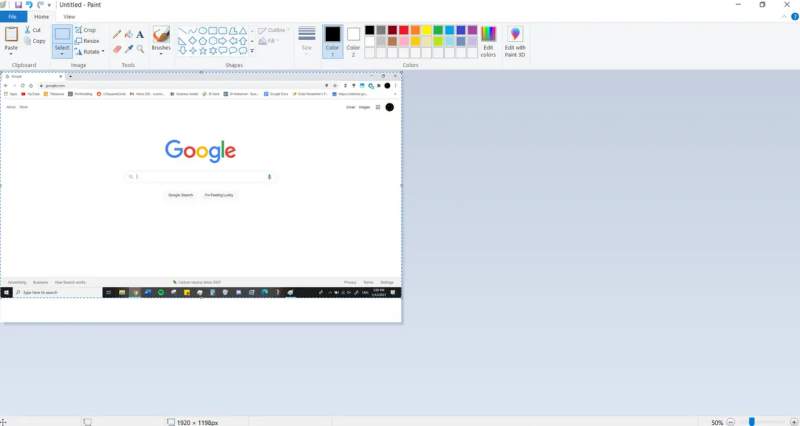Pick the purple color swatch
Image resolution: width=800 pixels, height=426 pixels.
click(x=472, y=30)
